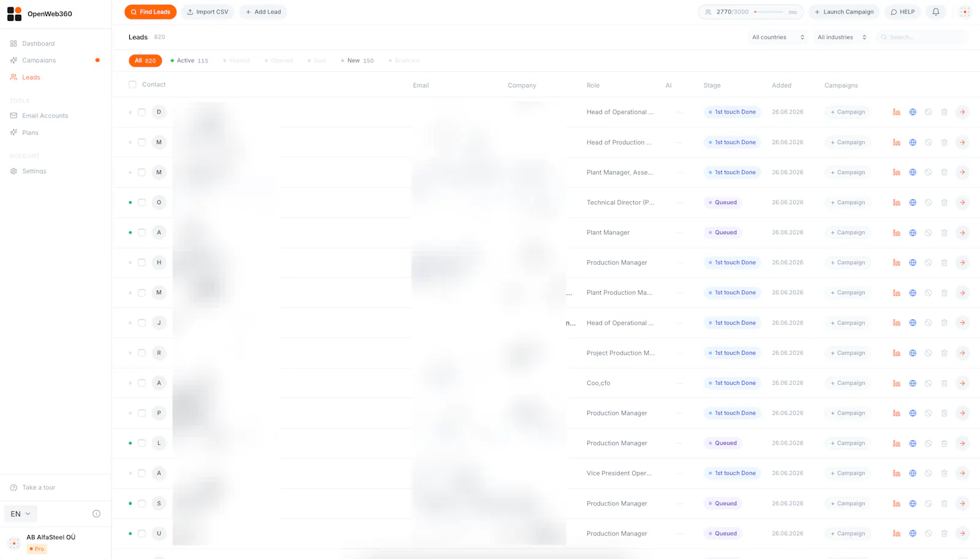This screenshot has width=980, height=559.
Task: Delete the Vice President Oper... lead
Action: (944, 473)
